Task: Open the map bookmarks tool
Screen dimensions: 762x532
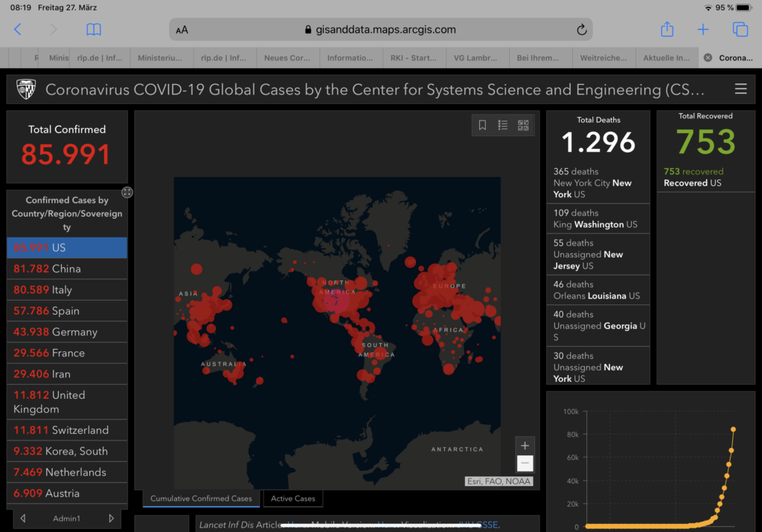Action: click(482, 125)
